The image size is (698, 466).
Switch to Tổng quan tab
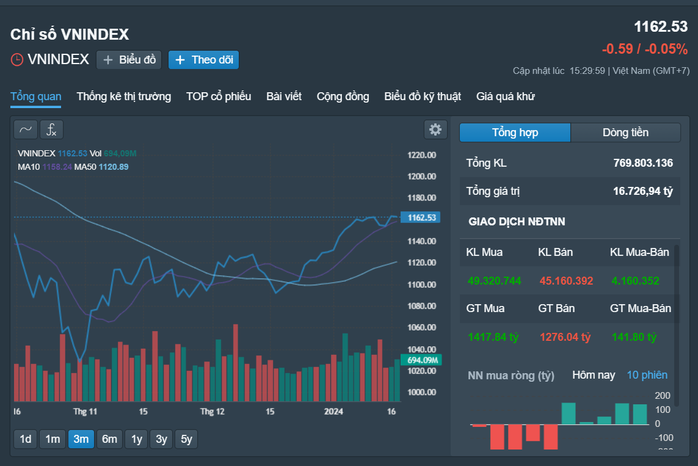pyautogui.click(x=36, y=97)
